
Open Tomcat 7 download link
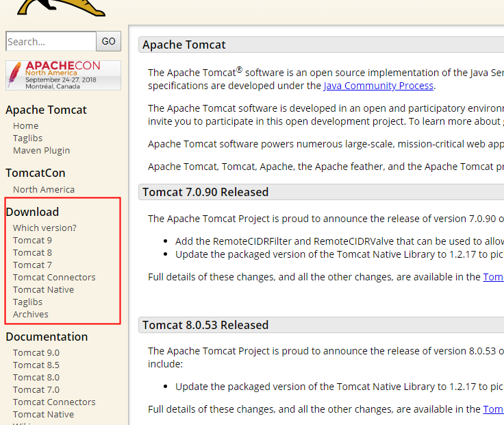point(32,265)
